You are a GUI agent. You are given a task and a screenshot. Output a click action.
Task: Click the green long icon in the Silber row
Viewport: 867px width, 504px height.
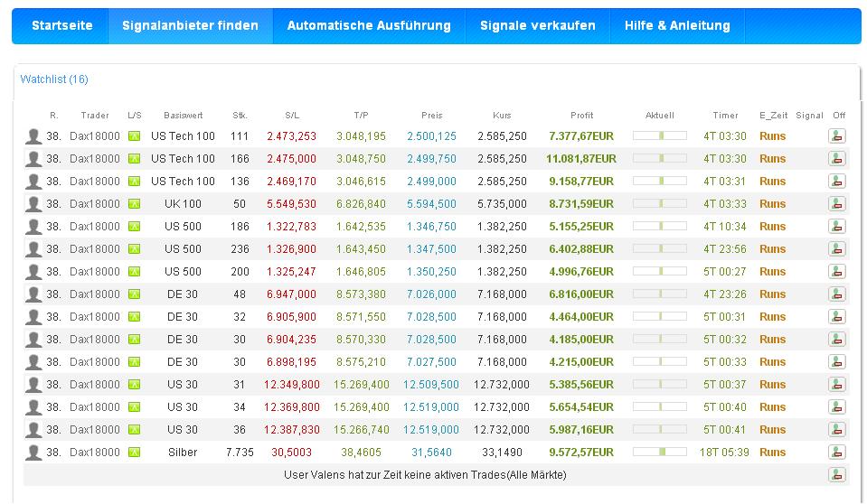coord(135,453)
